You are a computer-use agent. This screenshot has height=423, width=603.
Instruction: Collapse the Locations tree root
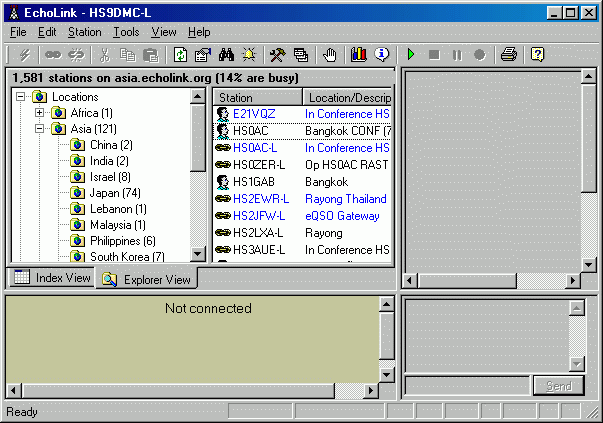tap(21, 97)
